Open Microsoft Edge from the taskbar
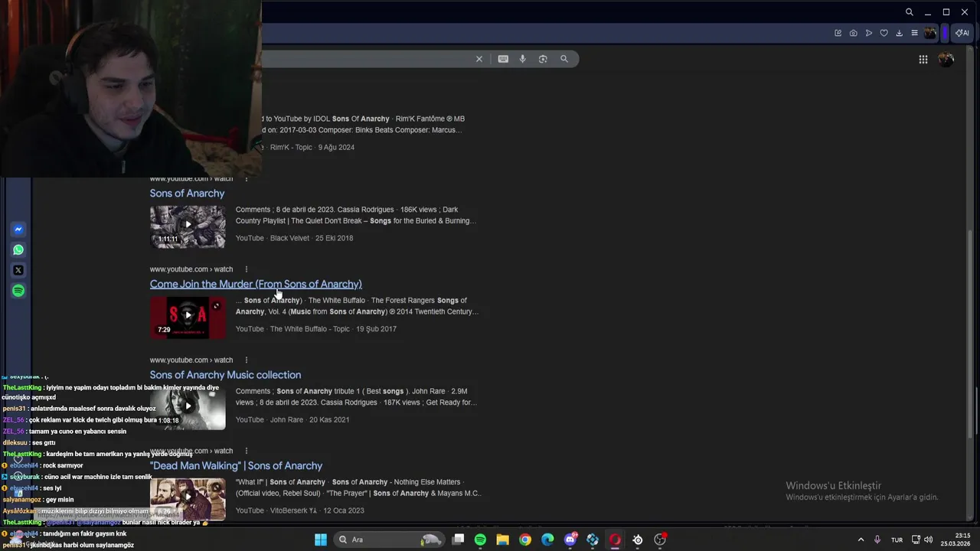Image resolution: width=980 pixels, height=551 pixels. pos(547,540)
